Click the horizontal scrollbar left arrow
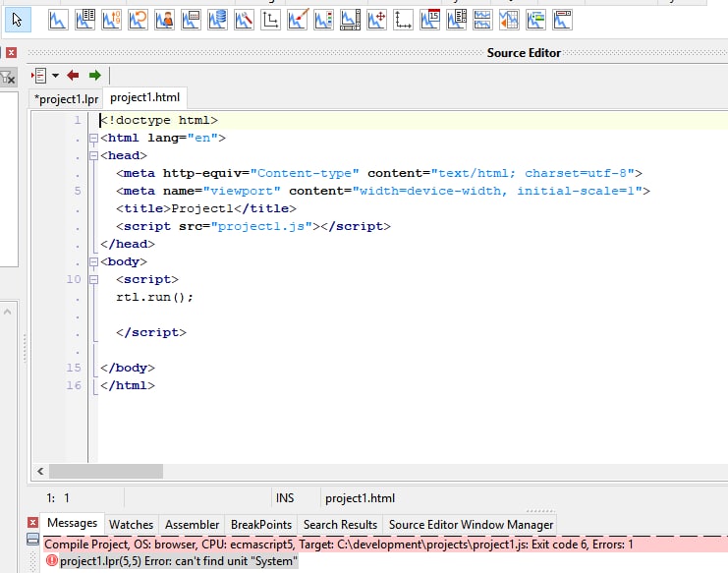The height and width of the screenshot is (573, 728). pyautogui.click(x=40, y=472)
